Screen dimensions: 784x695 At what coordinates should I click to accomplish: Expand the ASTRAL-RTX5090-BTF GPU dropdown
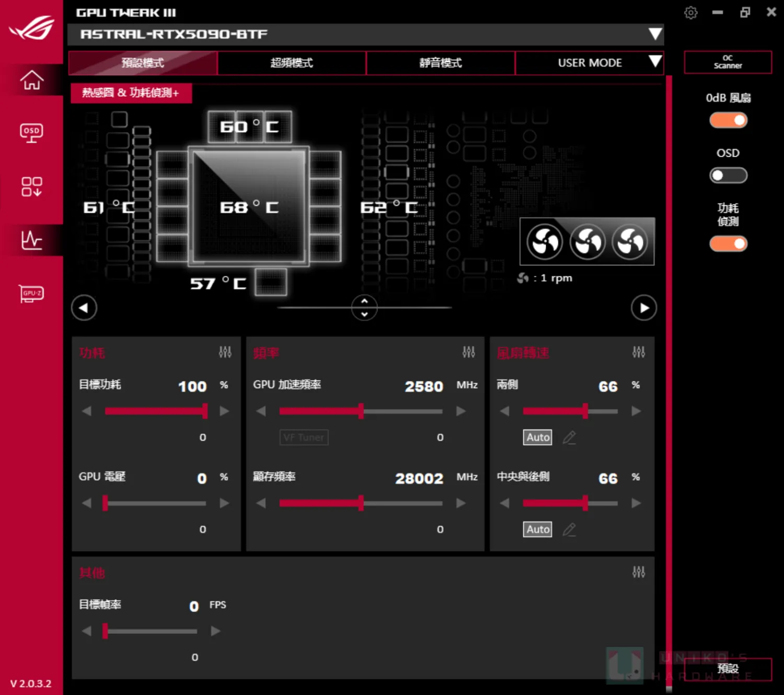click(x=654, y=34)
